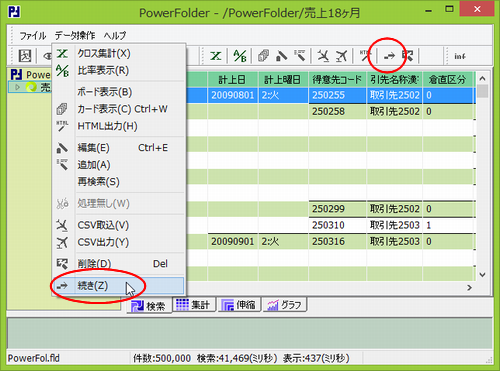Click the gray message pane below tabs
This screenshot has width=500, height=371.
coord(250,333)
